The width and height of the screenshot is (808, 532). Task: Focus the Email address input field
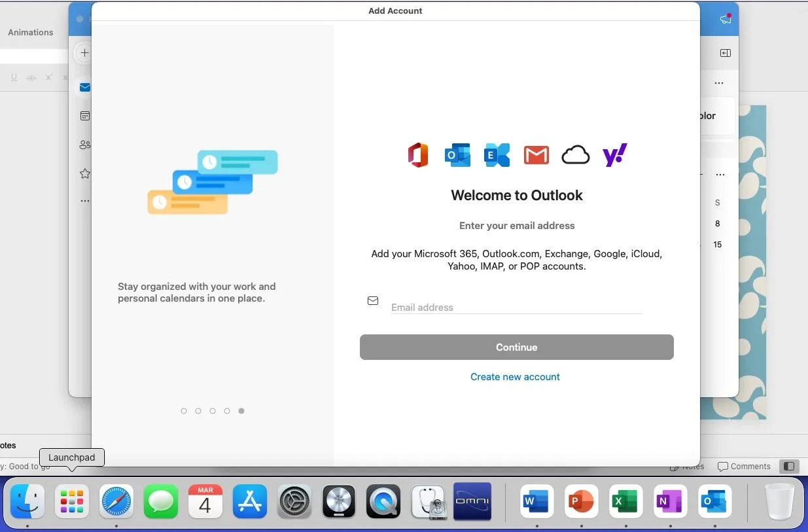[x=516, y=307]
